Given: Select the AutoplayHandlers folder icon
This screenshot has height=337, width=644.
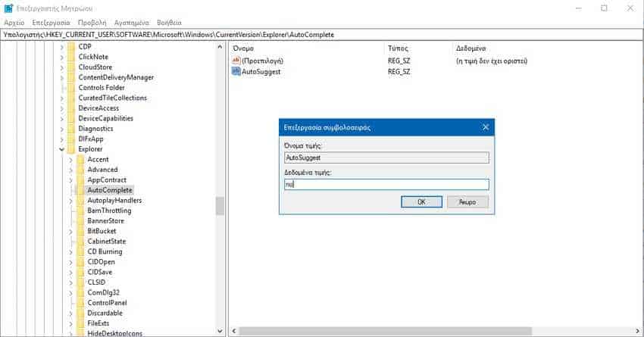Looking at the screenshot, I should click(80, 201).
